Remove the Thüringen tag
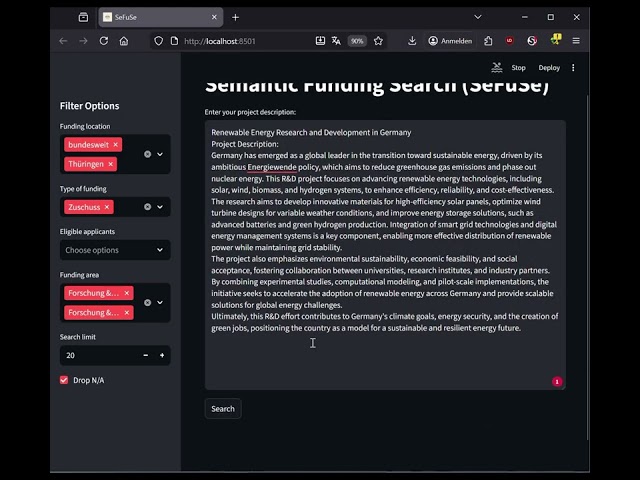 coord(110,164)
